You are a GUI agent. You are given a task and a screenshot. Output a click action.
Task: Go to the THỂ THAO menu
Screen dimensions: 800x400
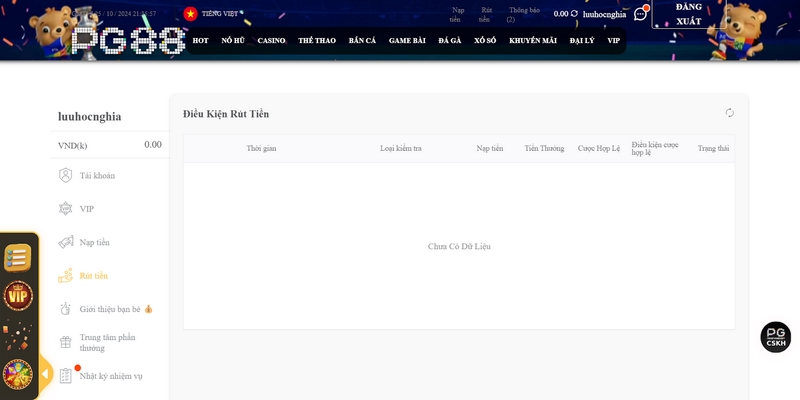pos(317,40)
